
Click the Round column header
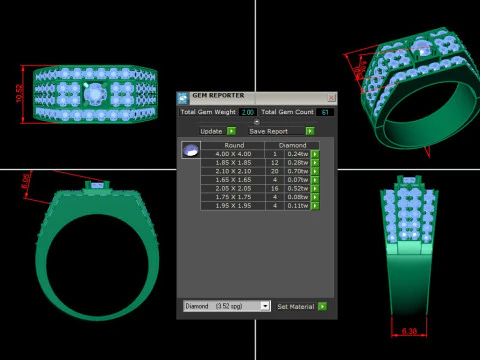[x=233, y=145]
